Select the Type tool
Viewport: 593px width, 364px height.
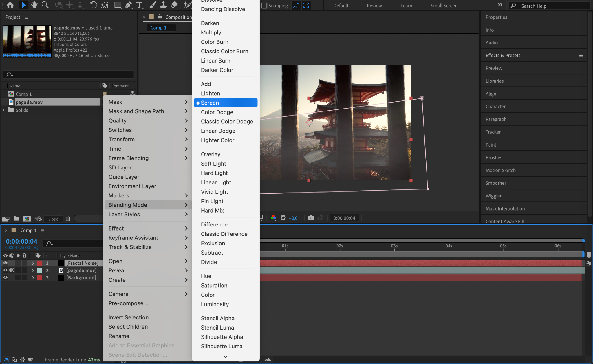pyautogui.click(x=139, y=5)
